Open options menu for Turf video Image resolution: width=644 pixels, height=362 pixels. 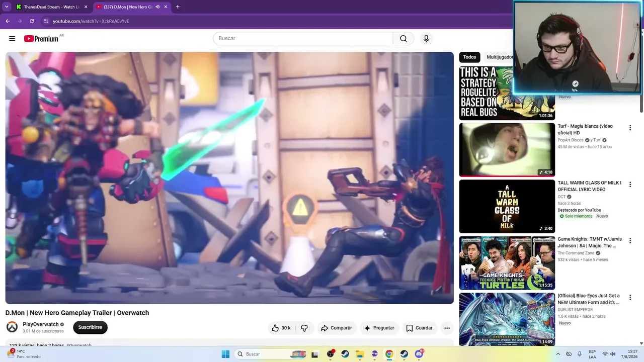[x=630, y=128]
